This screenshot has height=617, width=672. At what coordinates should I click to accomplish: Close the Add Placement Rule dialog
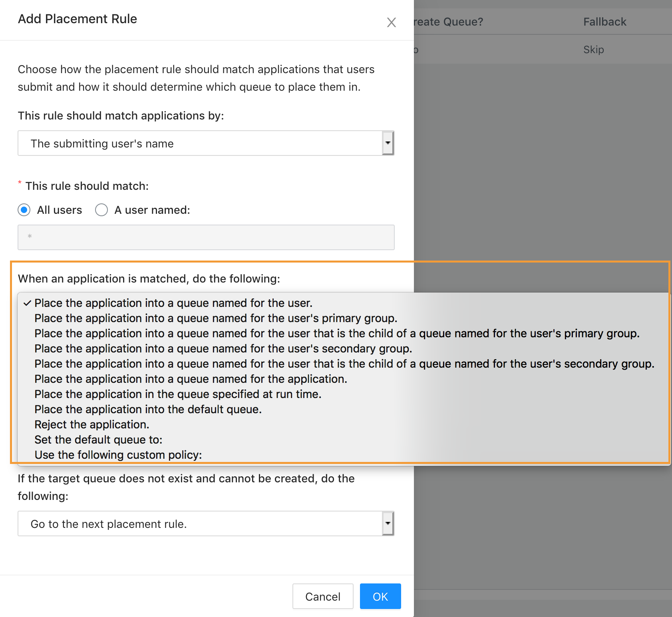[x=391, y=22]
